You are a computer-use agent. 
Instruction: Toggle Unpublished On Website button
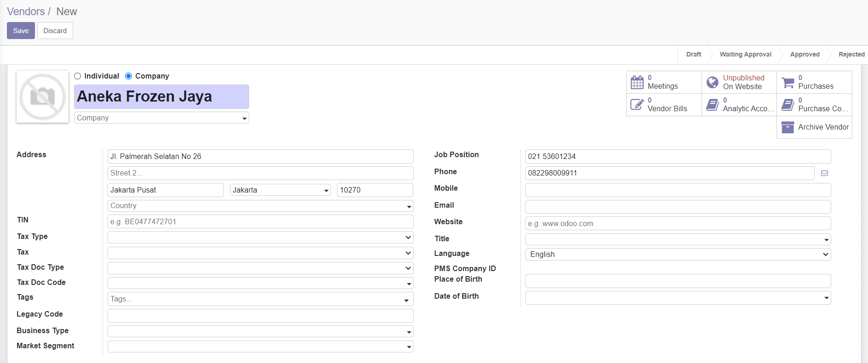(739, 82)
